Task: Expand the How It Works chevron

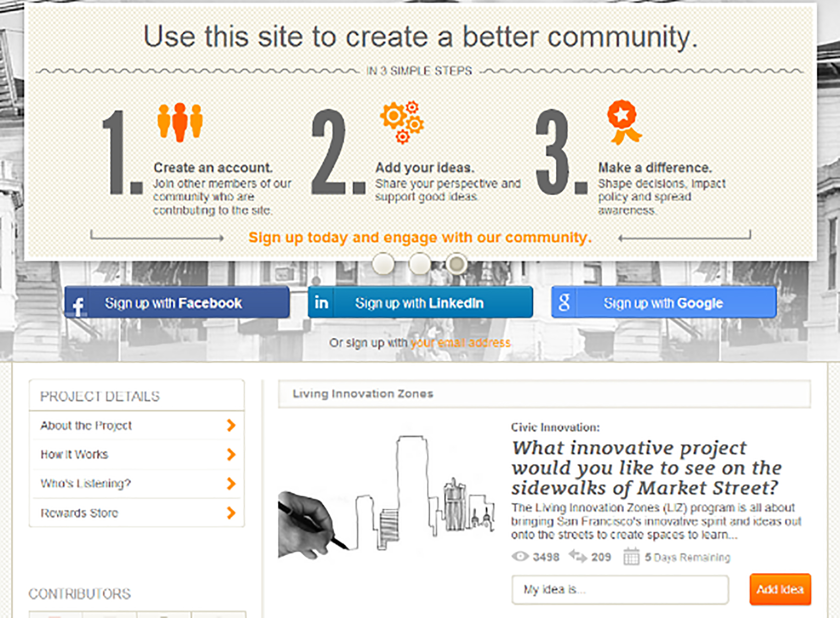Action: coord(231,454)
